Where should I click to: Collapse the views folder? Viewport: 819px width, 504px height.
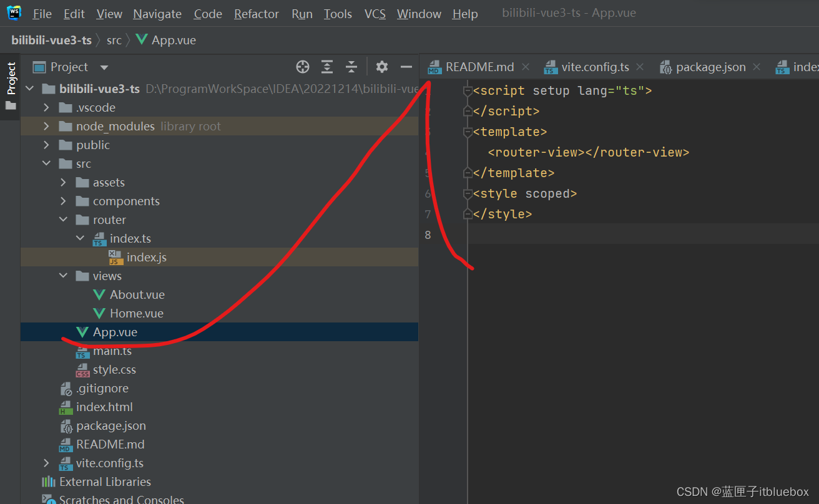(63, 276)
